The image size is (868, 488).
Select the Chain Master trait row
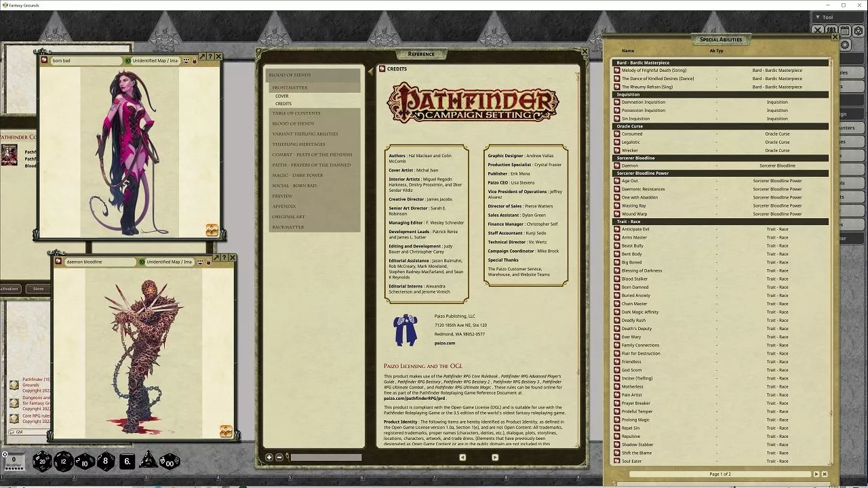tap(720, 304)
